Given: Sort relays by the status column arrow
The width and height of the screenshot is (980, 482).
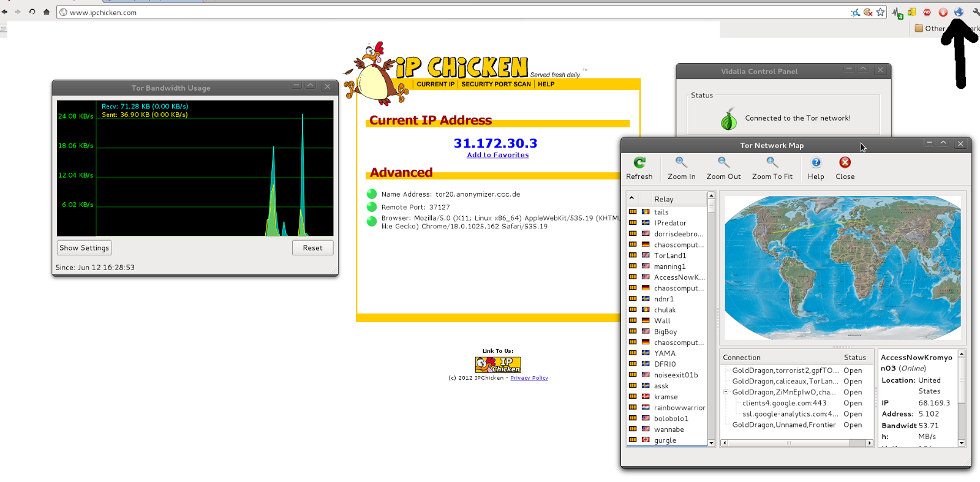Looking at the screenshot, I should pos(631,198).
